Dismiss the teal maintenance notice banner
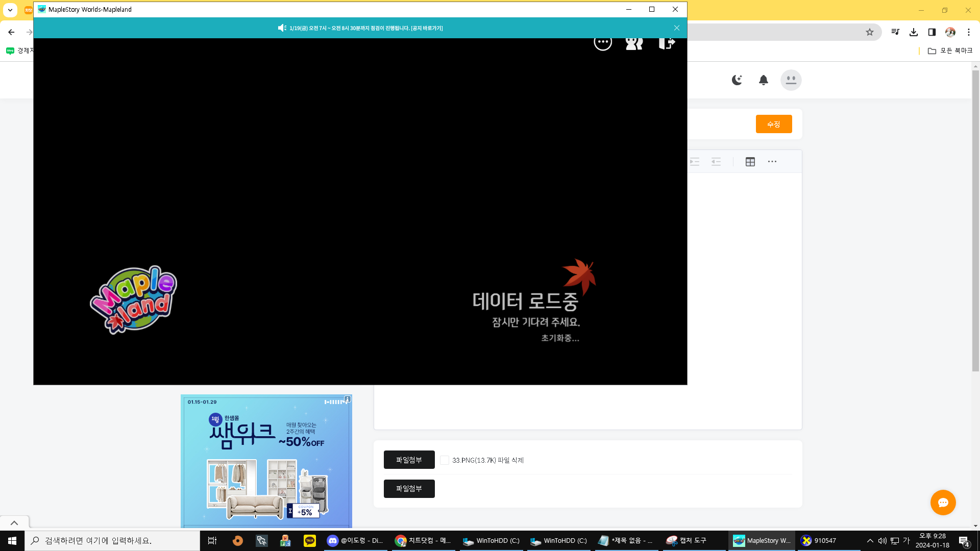 pos(676,28)
